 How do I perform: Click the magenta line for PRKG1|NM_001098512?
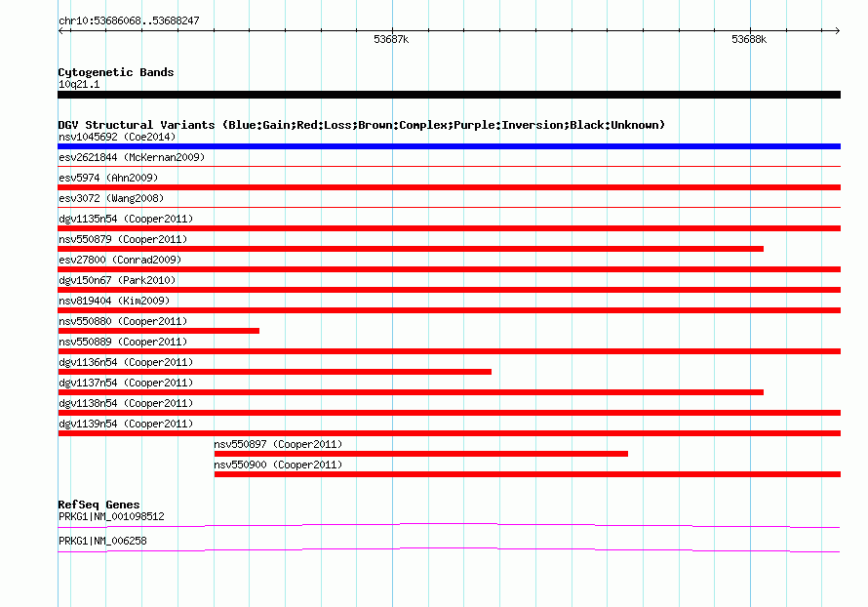click(449, 525)
